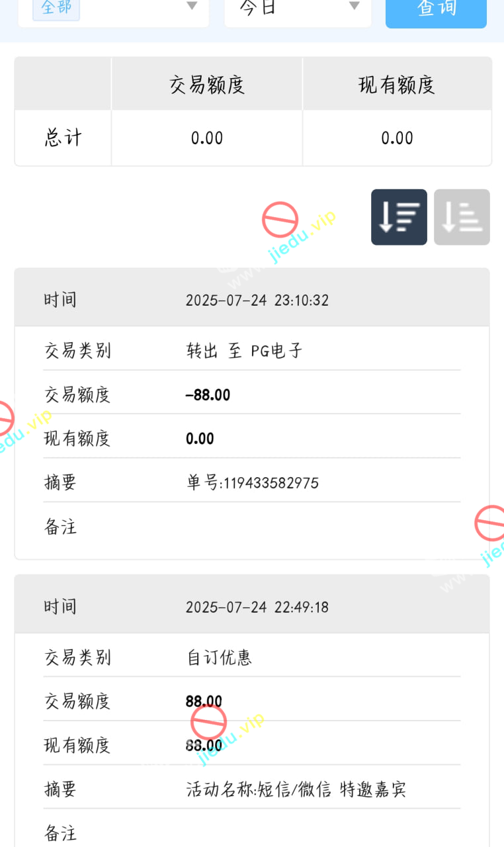Click the order number 单号:119433582975
The width and height of the screenshot is (504, 847).
click(252, 483)
